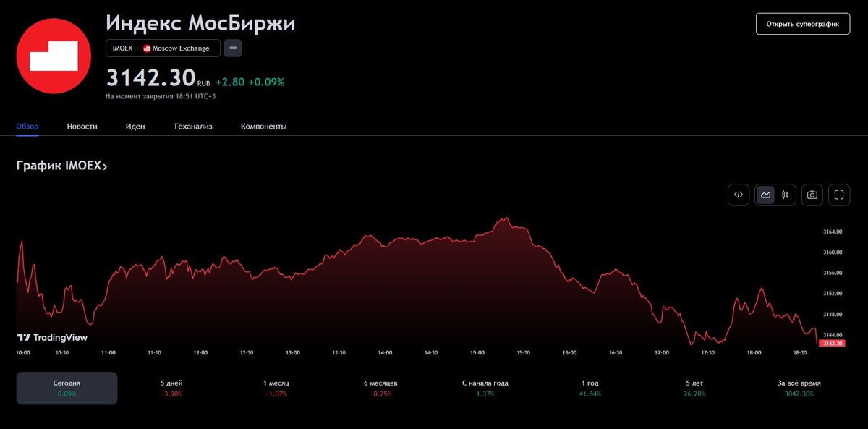
Task: Open the Теханализ tab
Action: coord(193,126)
